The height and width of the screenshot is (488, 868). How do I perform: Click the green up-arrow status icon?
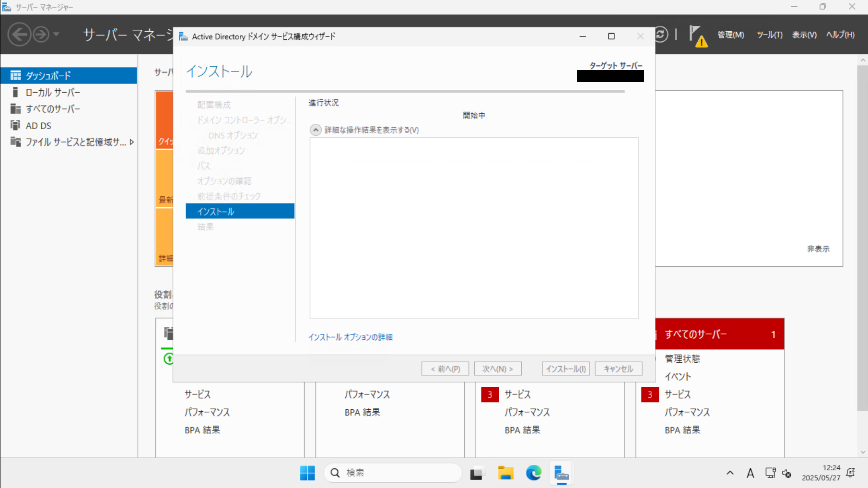169,358
